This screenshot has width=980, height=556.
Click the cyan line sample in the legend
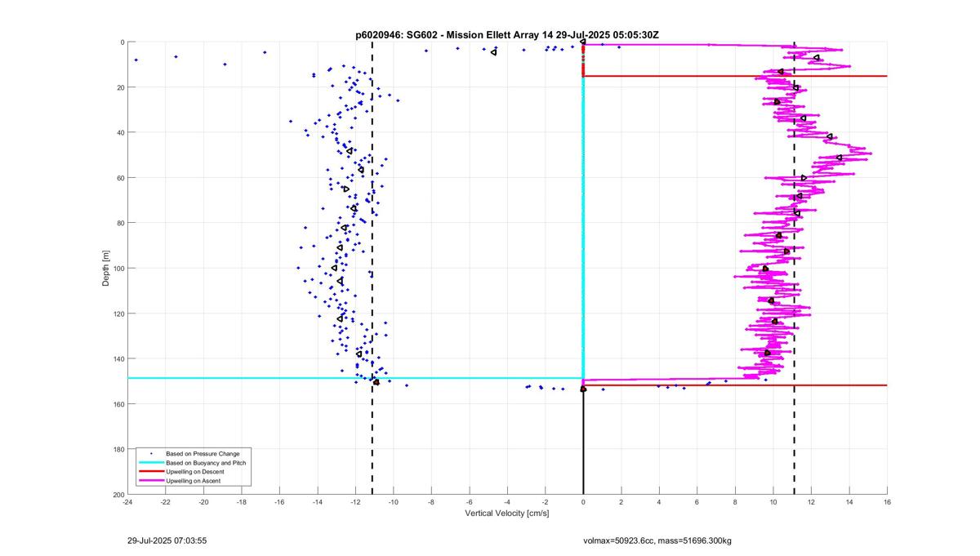[151, 463]
